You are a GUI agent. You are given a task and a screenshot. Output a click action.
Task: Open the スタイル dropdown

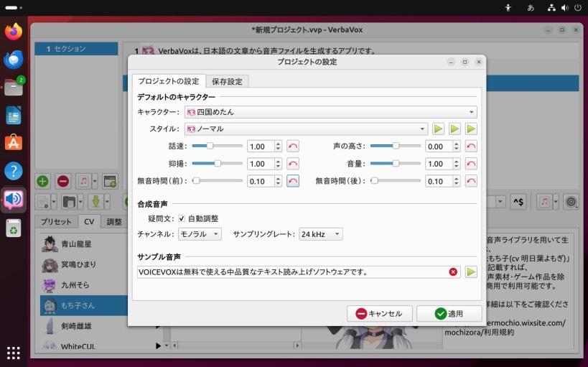[x=306, y=129]
